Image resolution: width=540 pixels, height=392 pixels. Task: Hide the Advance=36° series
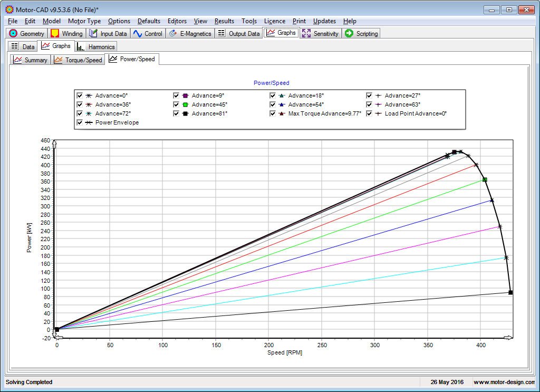coord(80,104)
